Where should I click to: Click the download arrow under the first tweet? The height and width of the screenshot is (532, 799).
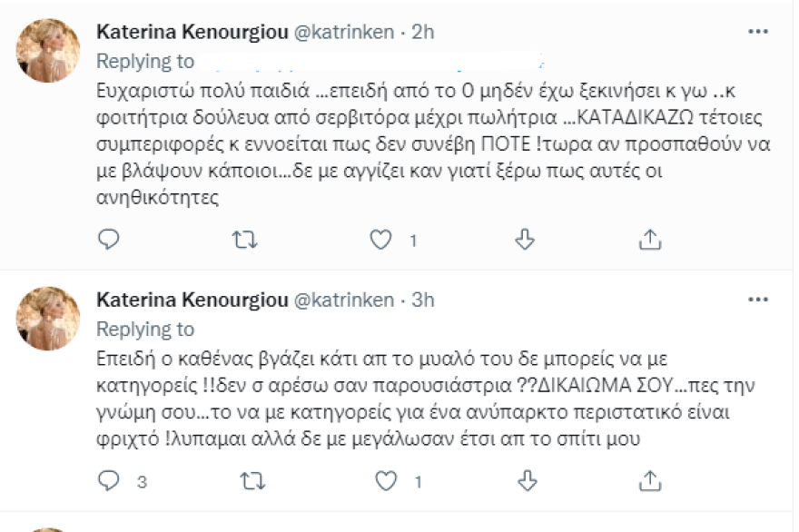(x=524, y=239)
